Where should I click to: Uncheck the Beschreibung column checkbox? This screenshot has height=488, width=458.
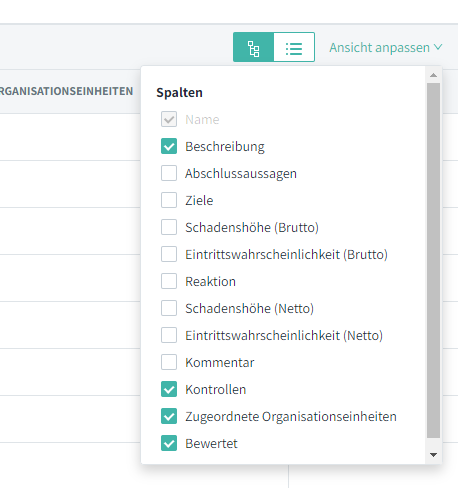pos(169,146)
